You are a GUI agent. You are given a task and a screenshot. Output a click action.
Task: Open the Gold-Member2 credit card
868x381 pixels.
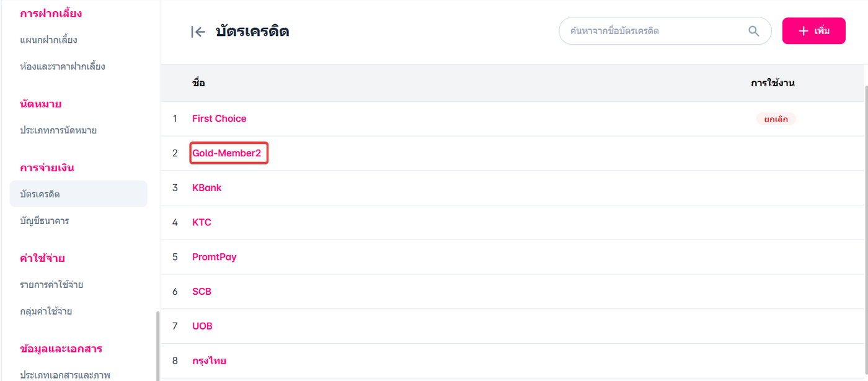227,153
